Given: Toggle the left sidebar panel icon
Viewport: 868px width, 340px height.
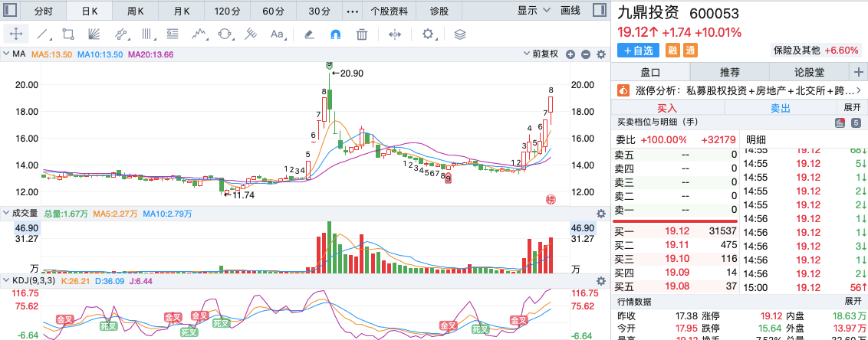Looking at the screenshot, I should pos(10,10).
